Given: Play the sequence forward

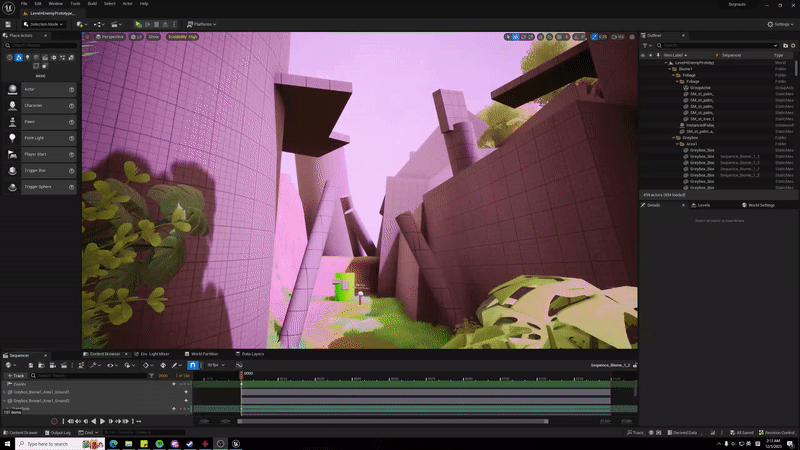Looking at the screenshot, I should [103, 421].
